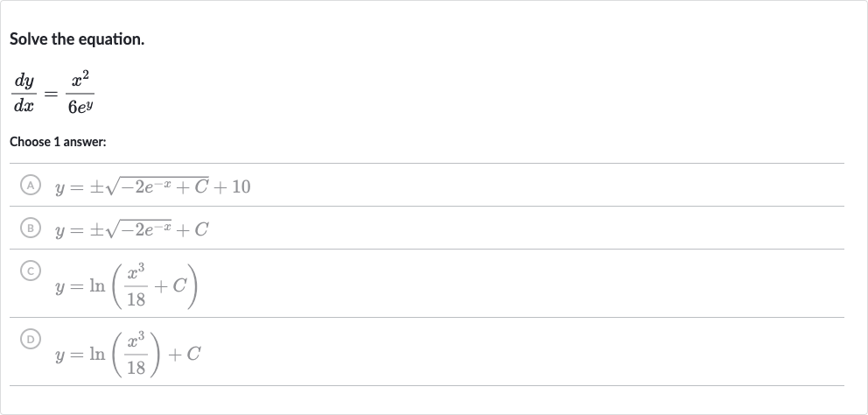Click the 'Solve the equation.' heading
868x415 pixels.
(x=77, y=39)
